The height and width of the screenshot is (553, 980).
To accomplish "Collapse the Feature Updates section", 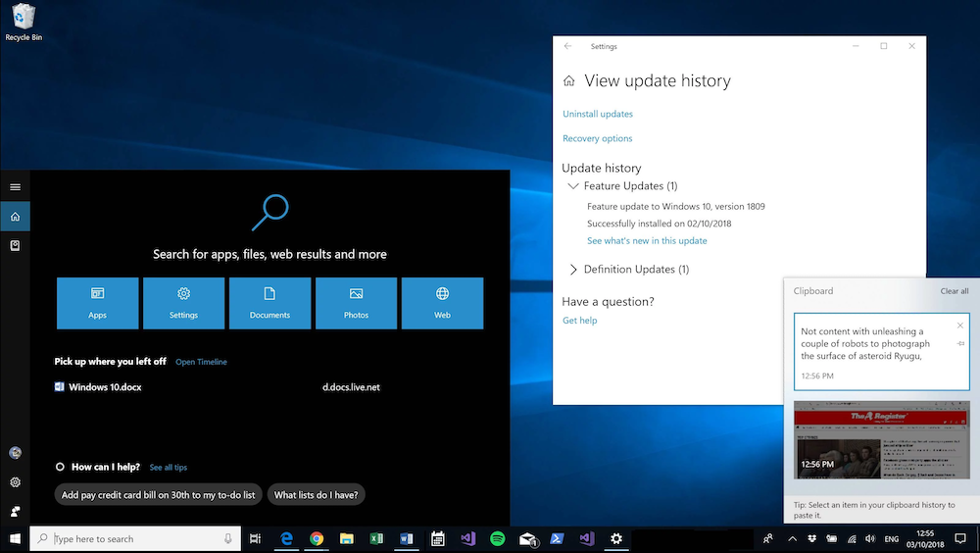I will [572, 185].
